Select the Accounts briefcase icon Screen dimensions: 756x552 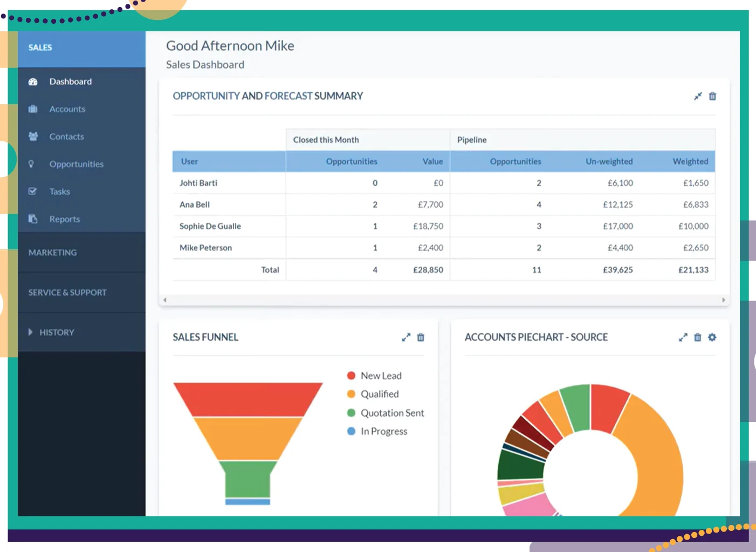click(x=33, y=109)
